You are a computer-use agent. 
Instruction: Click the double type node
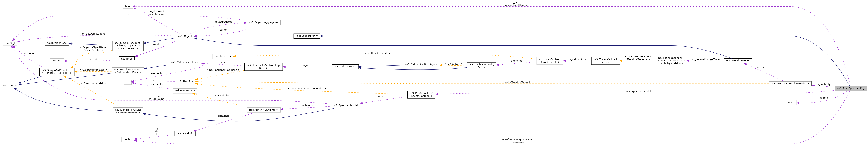coord(128,140)
